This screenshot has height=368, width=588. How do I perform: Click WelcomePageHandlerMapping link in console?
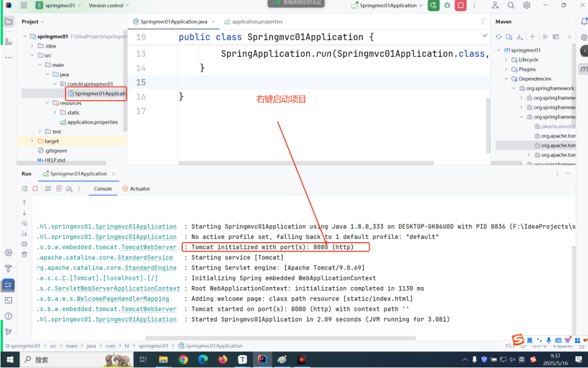click(x=122, y=299)
